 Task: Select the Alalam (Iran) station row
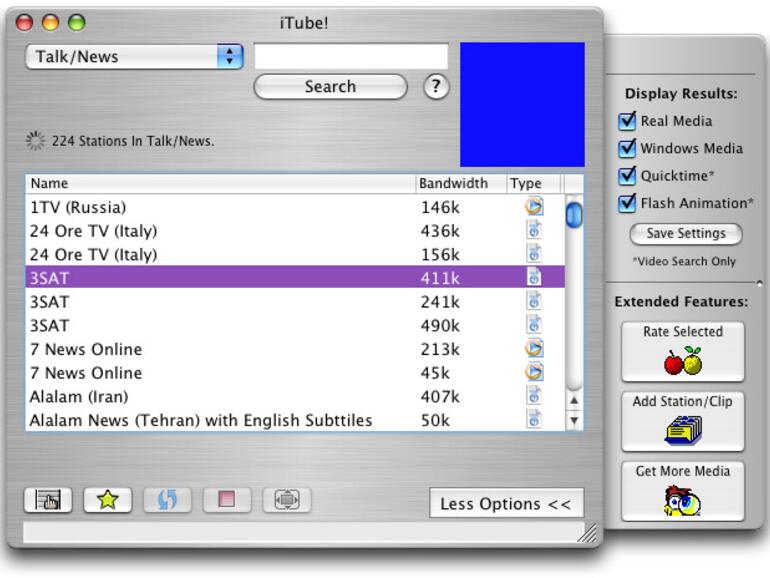(295, 396)
